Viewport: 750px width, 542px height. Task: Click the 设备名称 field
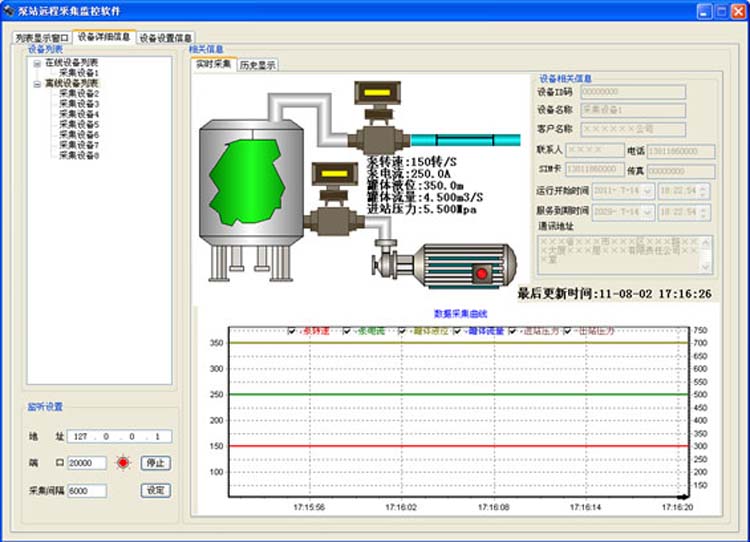(x=633, y=110)
